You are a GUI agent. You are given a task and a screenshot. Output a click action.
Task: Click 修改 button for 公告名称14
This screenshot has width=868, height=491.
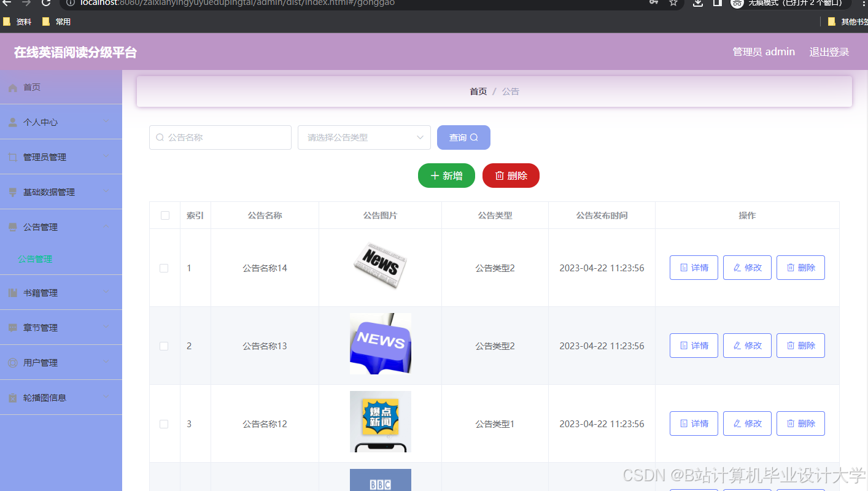pyautogui.click(x=747, y=268)
